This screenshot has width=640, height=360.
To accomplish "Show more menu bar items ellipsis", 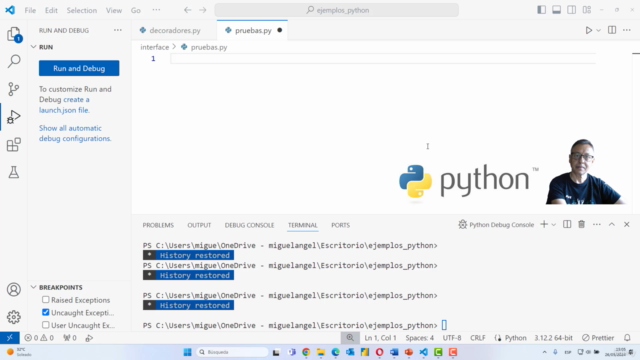I will [x=156, y=10].
